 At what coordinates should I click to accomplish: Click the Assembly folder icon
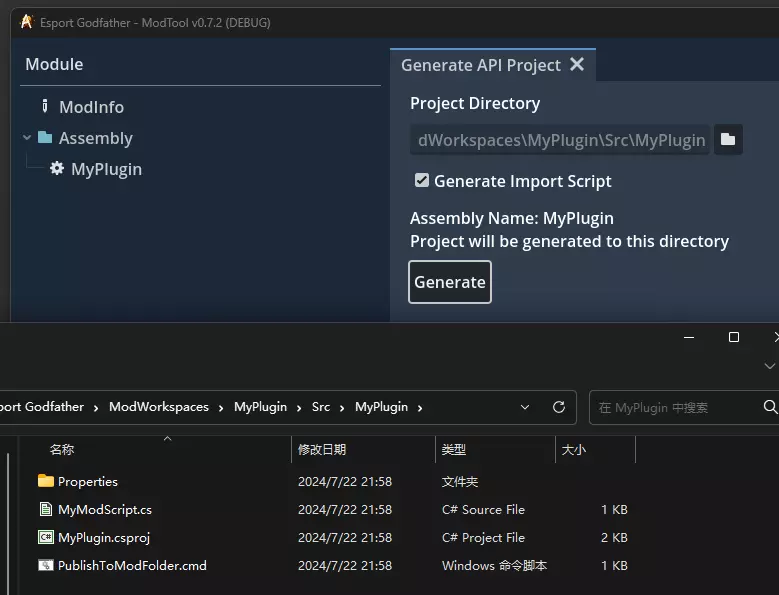pyautogui.click(x=45, y=138)
